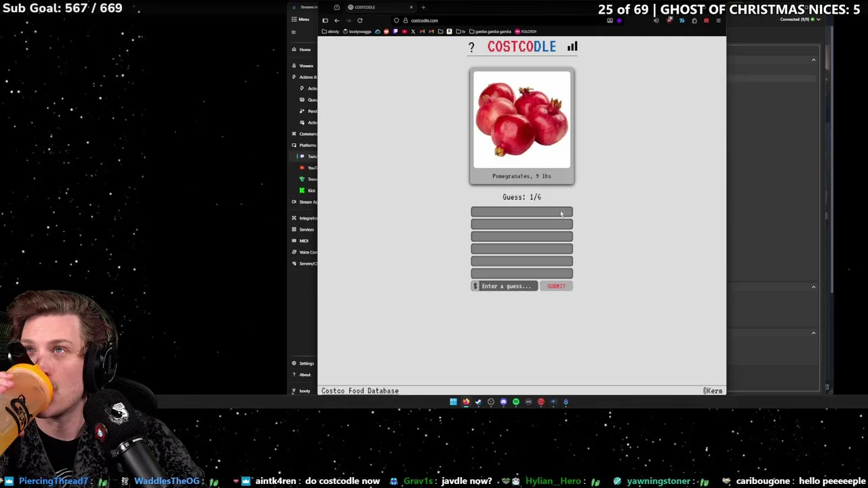The width and height of the screenshot is (868, 488).
Task: Open Menu in the Streamer.bot window
Action: click(300, 20)
